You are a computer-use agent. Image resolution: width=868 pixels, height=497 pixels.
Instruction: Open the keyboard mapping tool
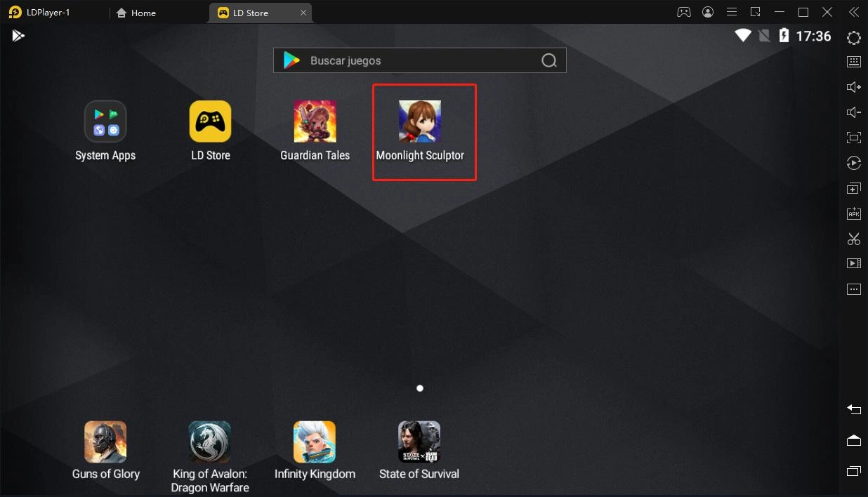[x=854, y=62]
